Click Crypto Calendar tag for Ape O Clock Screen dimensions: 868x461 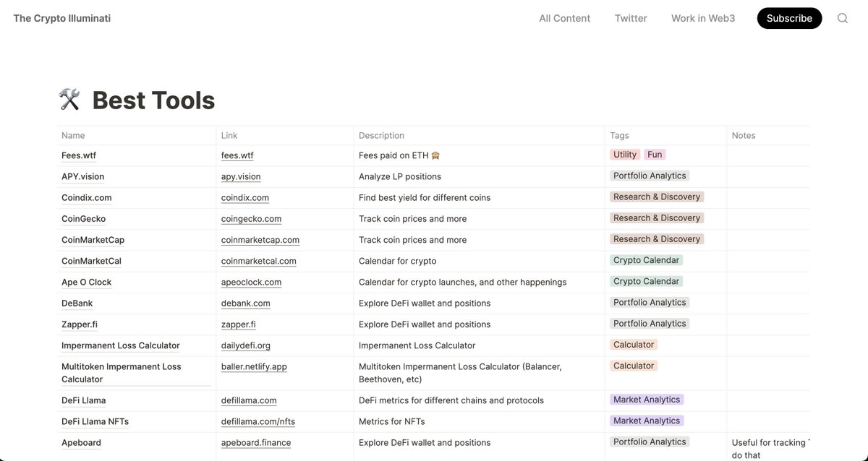(646, 281)
